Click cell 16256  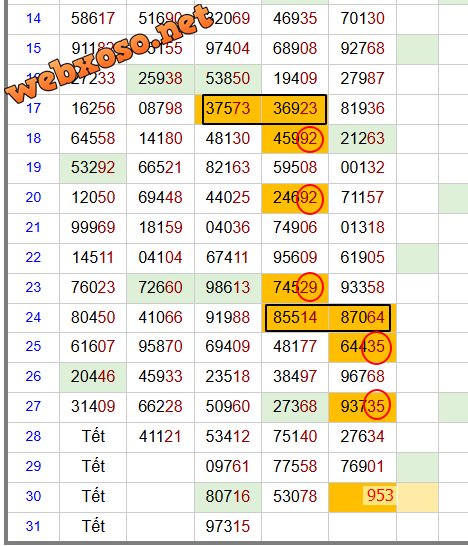click(93, 108)
